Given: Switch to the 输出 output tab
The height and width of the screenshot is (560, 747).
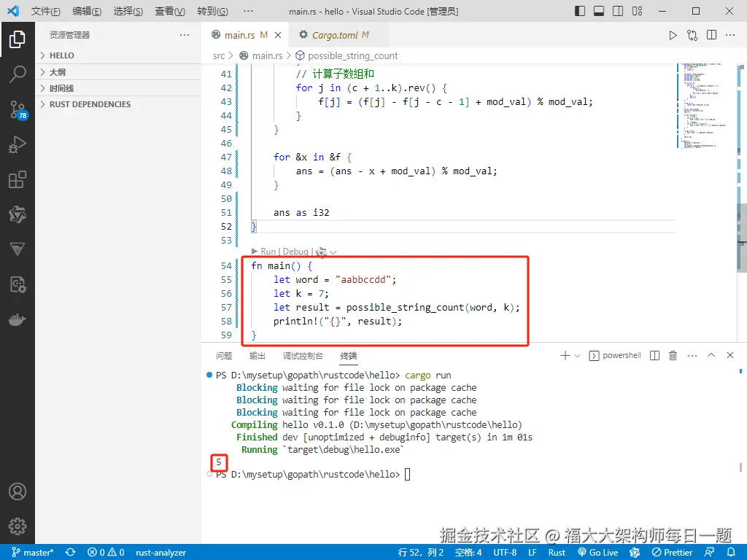Looking at the screenshot, I should point(258,356).
